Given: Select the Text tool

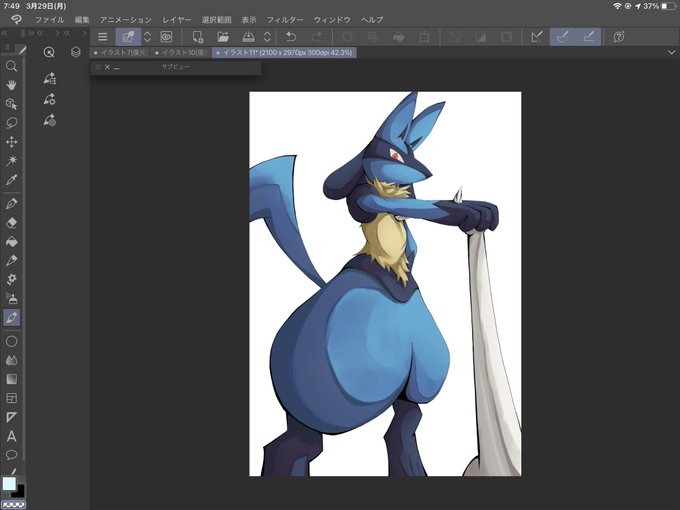Looking at the screenshot, I should (12, 436).
